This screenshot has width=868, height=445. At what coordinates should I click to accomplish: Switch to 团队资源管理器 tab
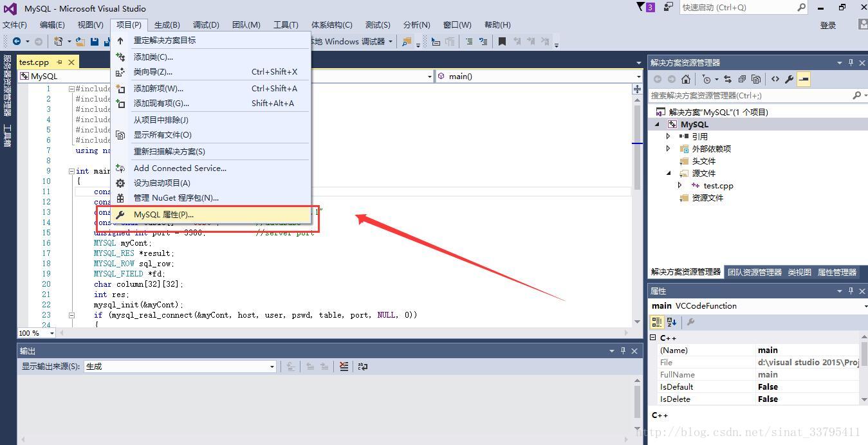[x=755, y=273]
